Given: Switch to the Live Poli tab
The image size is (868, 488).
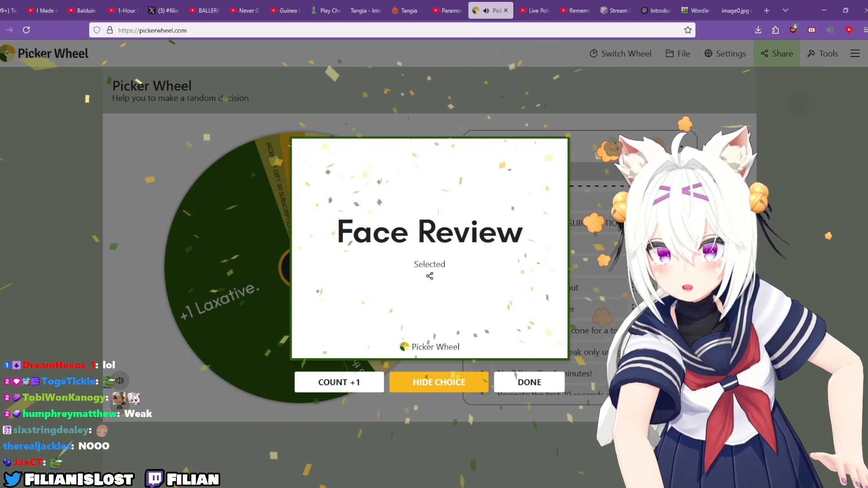Looking at the screenshot, I should point(534,10).
